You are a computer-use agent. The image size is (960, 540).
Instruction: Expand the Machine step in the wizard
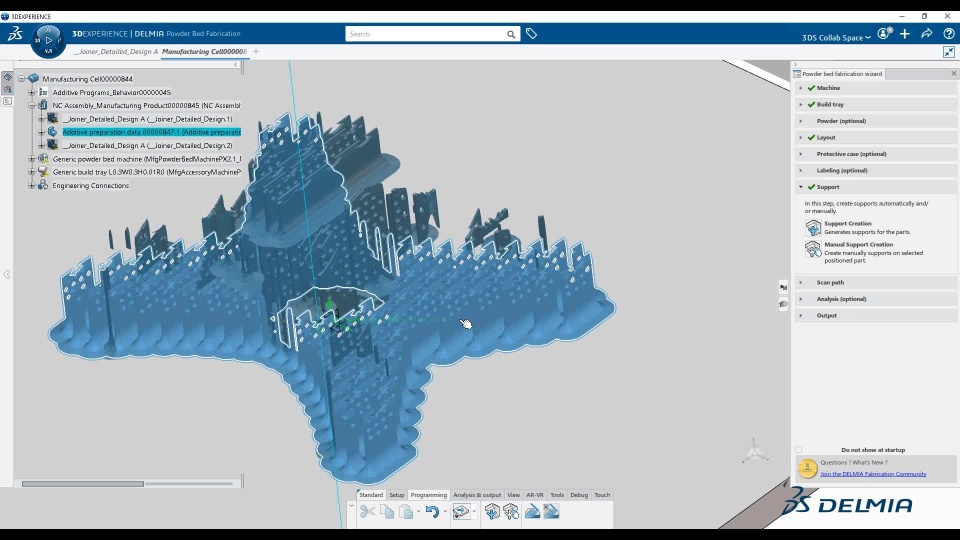pos(801,88)
